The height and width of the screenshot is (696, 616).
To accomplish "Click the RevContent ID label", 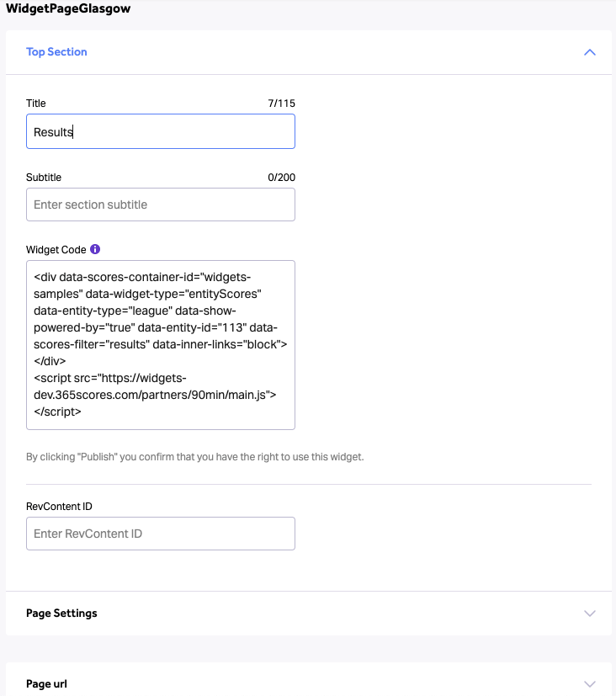I will click(x=59, y=507).
